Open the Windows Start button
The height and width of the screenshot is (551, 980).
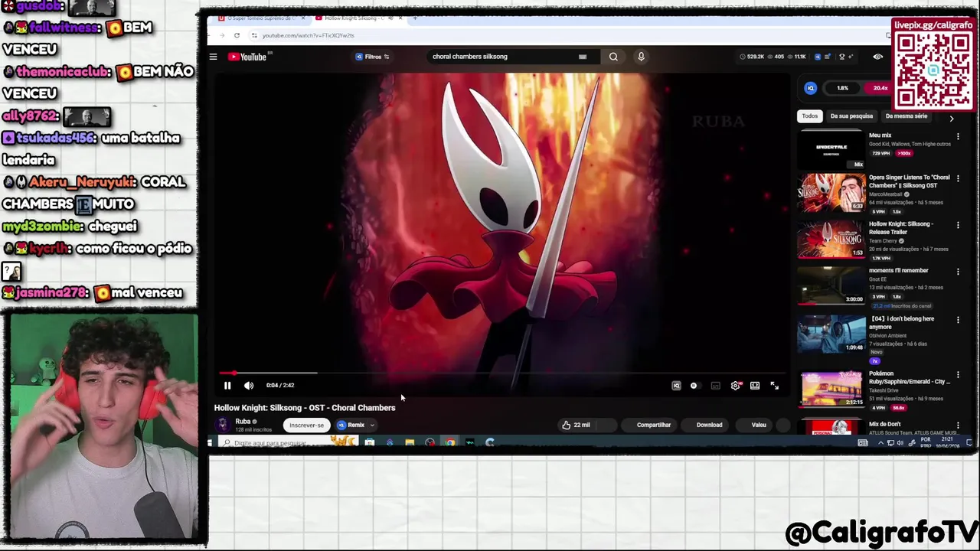coord(210,443)
